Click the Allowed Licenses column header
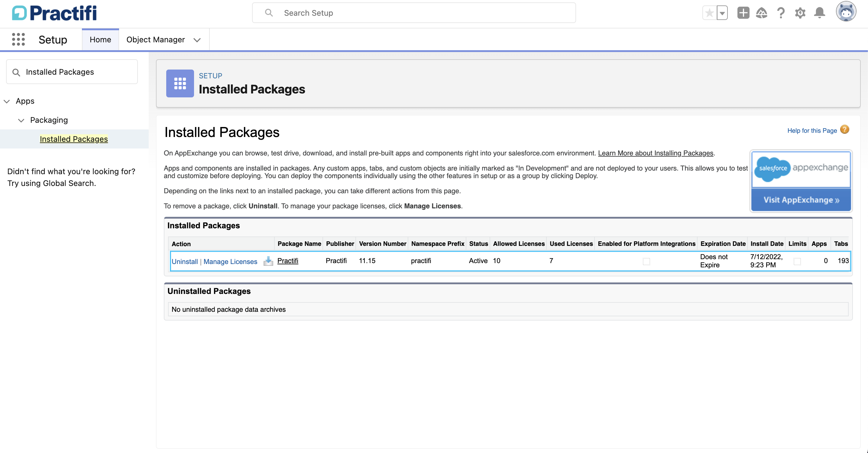This screenshot has width=868, height=453. tap(519, 244)
